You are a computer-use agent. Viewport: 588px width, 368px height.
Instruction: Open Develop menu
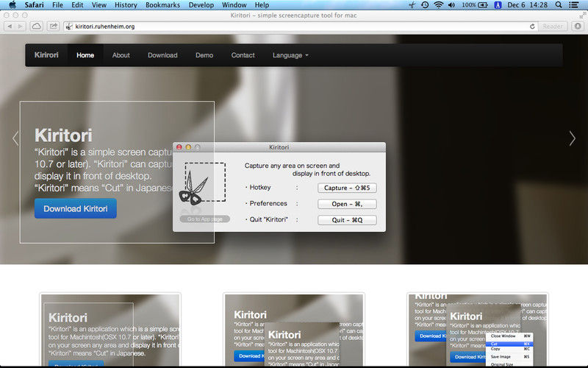tap(201, 5)
